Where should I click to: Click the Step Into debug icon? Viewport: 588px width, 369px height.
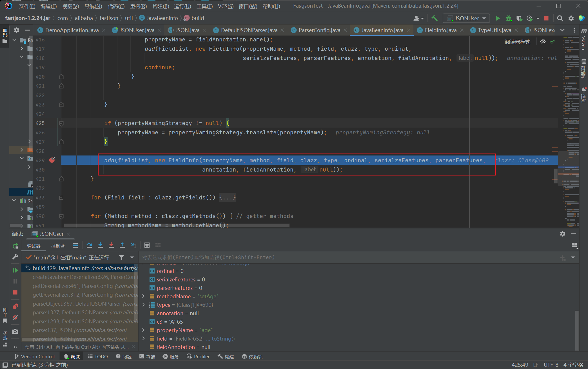click(100, 245)
